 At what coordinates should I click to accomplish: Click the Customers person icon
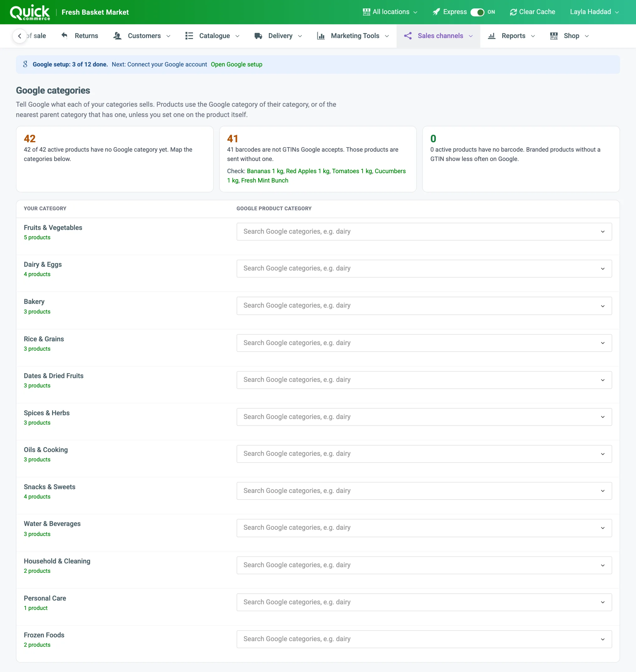tap(117, 36)
